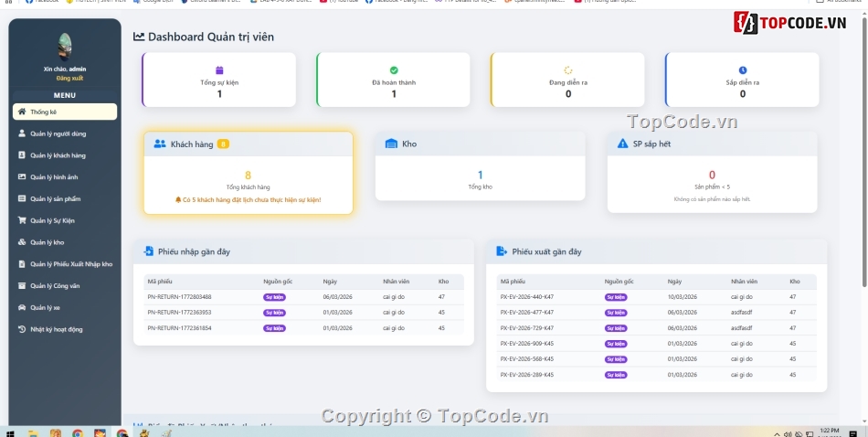Click the Đăng xuất logout link

69,78
